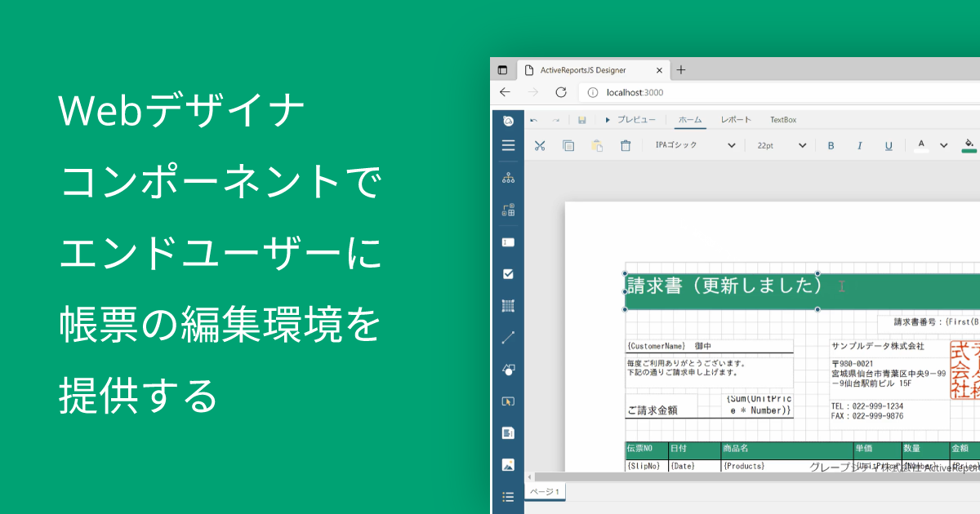Save the report with the save button
Viewport: 980px width, 514px height.
click(582, 119)
